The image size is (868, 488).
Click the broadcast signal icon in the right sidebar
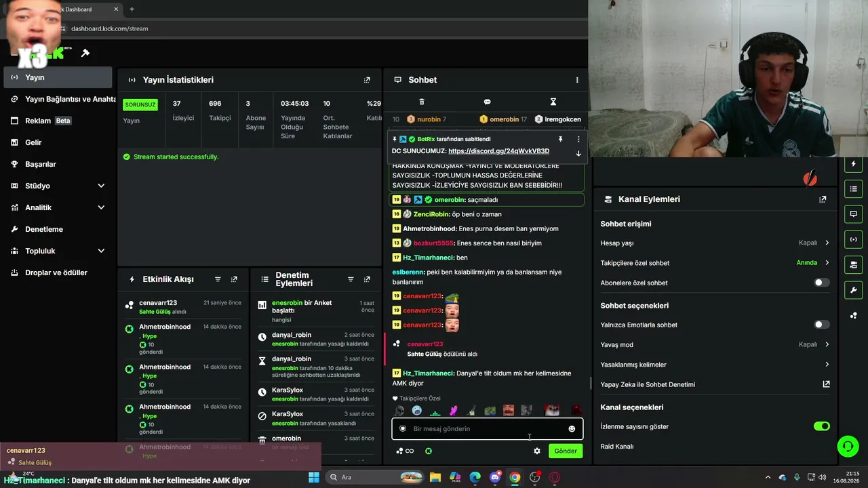pos(854,239)
